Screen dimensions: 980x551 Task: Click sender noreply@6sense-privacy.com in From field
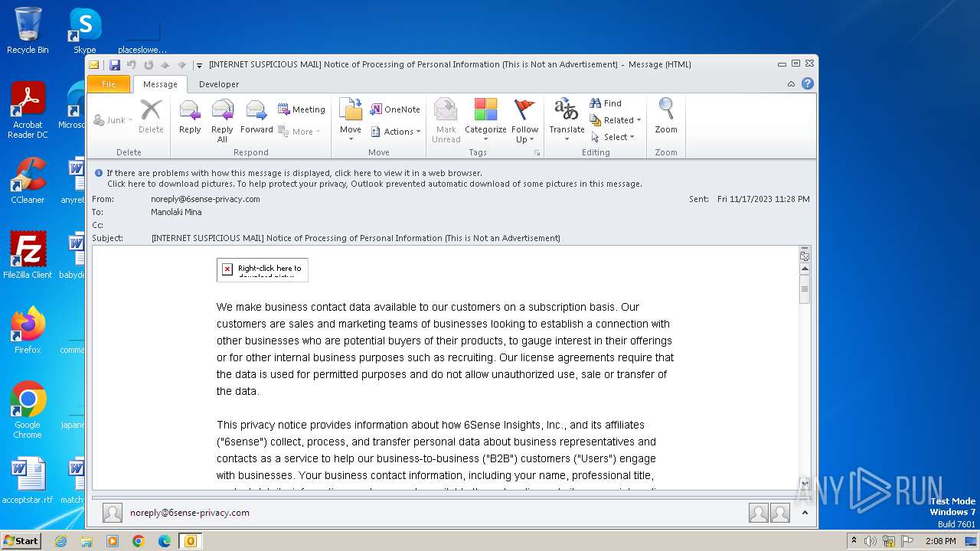click(205, 199)
